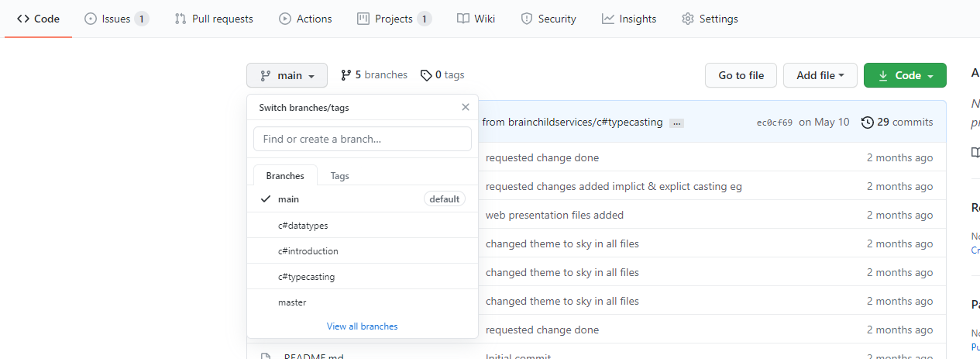Close the Switch branches/tags popup
980x359 pixels.
(x=466, y=108)
